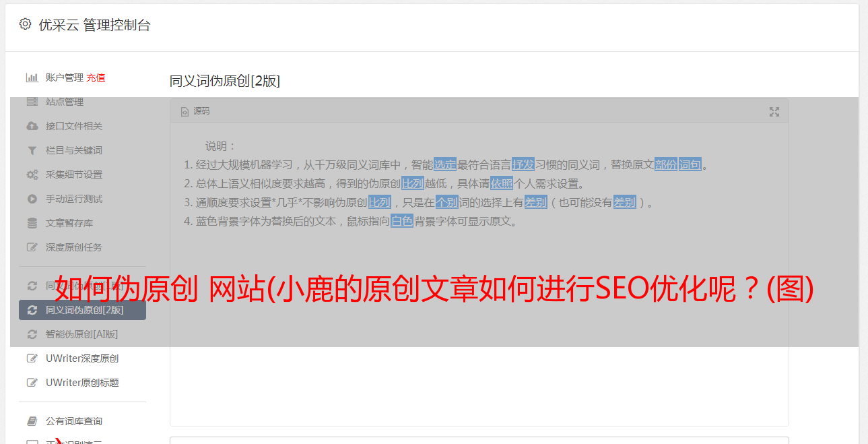This screenshot has height=444, width=868.
Task: Click the gear icon beside 优采云 管理控制台
Action: (x=25, y=24)
